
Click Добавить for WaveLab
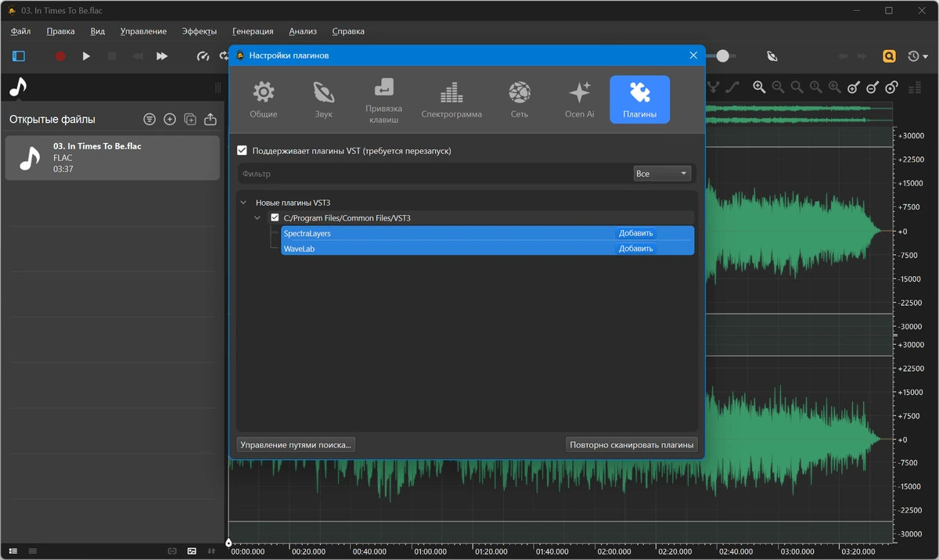tap(635, 249)
